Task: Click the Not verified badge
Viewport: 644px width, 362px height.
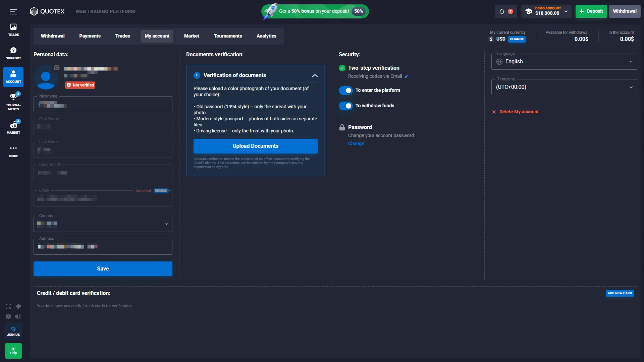Action: click(80, 85)
